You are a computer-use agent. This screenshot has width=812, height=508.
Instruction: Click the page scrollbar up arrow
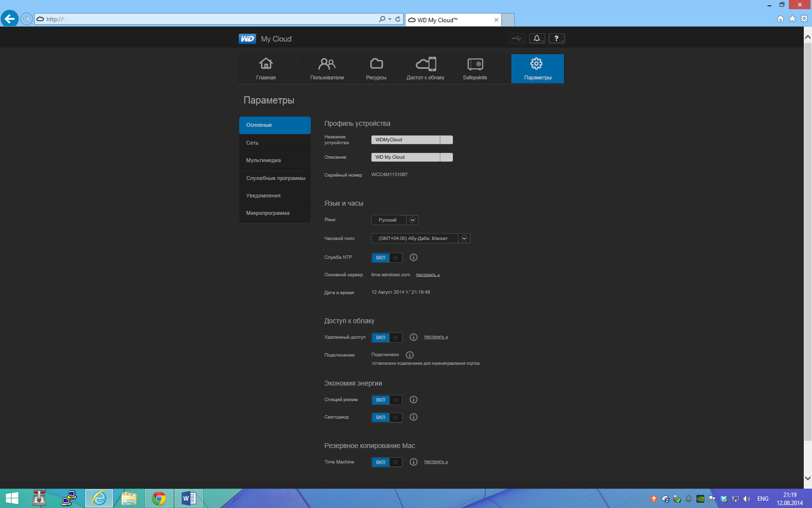[x=808, y=37]
